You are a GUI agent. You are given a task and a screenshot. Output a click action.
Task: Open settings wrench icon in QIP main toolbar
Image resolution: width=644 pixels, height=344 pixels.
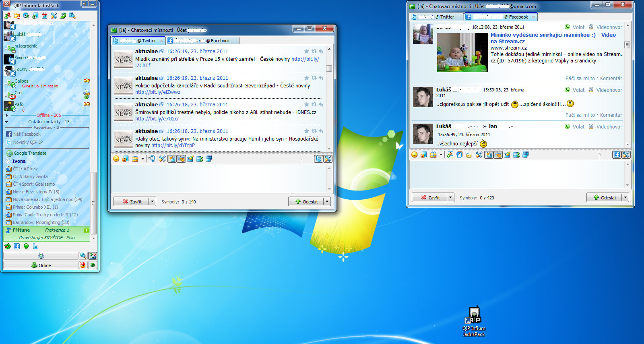[54, 16]
